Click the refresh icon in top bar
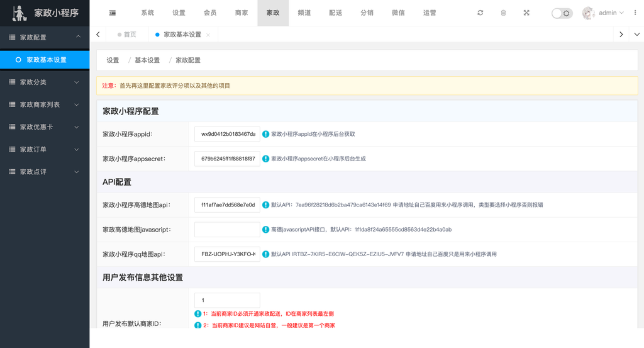This screenshot has width=644, height=348. [x=480, y=13]
